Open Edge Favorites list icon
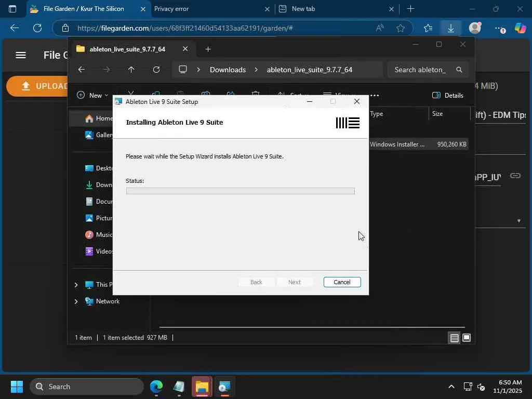 [428, 28]
